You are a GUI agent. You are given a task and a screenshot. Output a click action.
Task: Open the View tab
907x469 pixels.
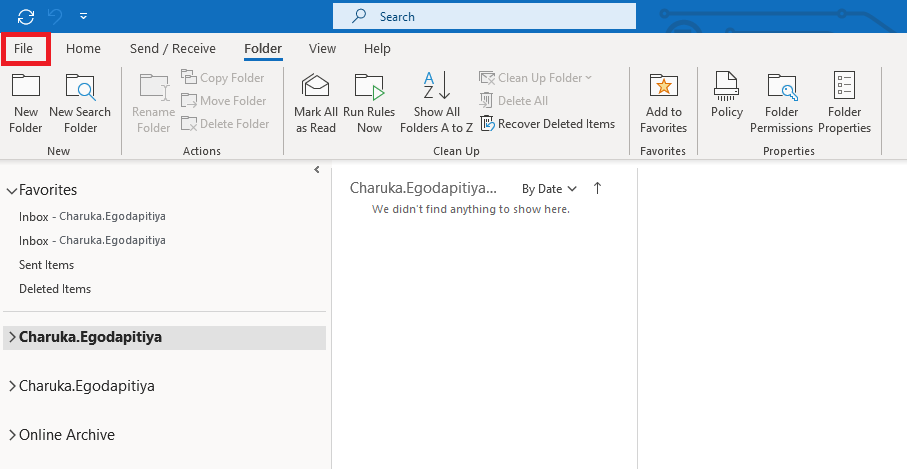[x=322, y=49]
